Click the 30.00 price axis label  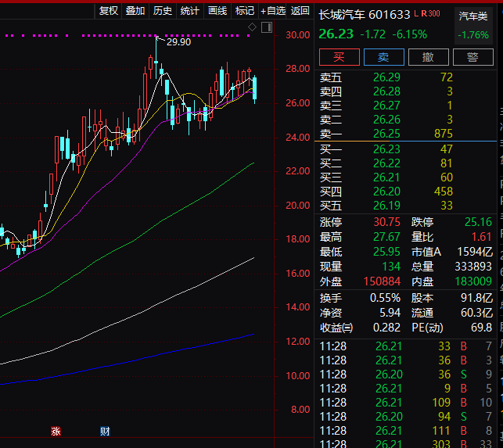[x=298, y=35]
